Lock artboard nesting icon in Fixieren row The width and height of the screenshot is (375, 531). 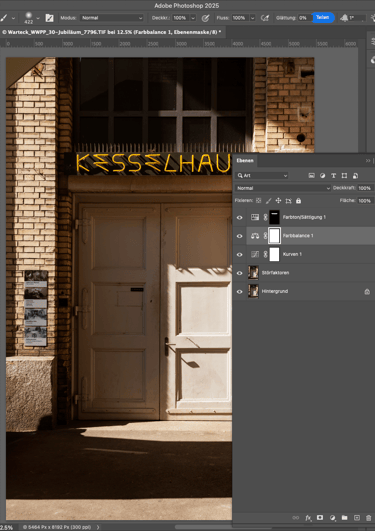click(x=288, y=201)
